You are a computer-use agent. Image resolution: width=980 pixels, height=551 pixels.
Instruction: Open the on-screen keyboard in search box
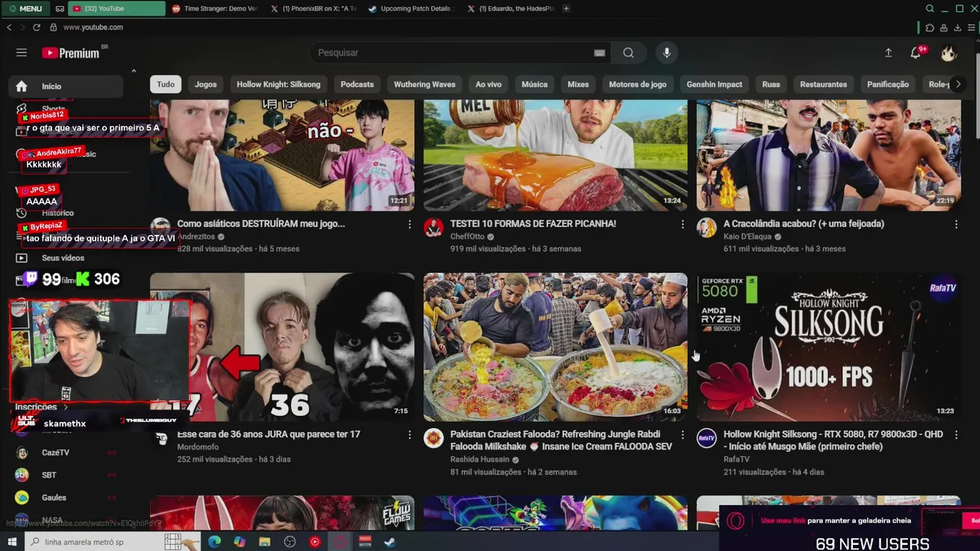coord(599,53)
